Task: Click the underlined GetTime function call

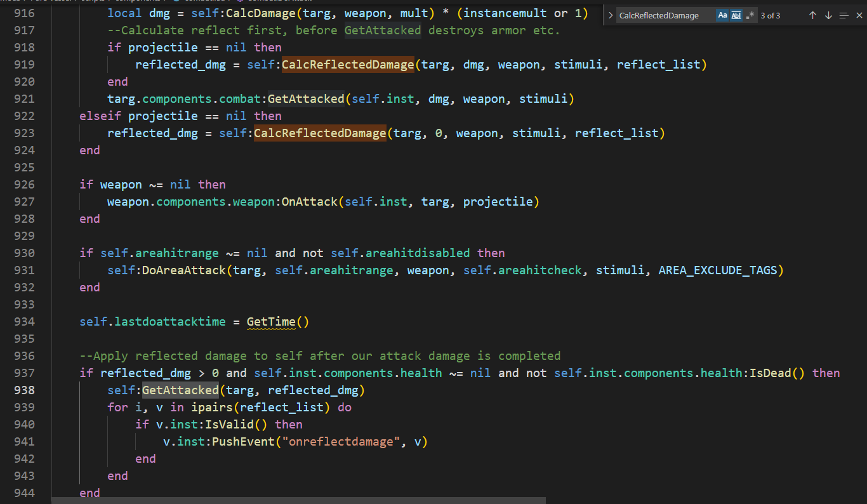Action: 271,322
